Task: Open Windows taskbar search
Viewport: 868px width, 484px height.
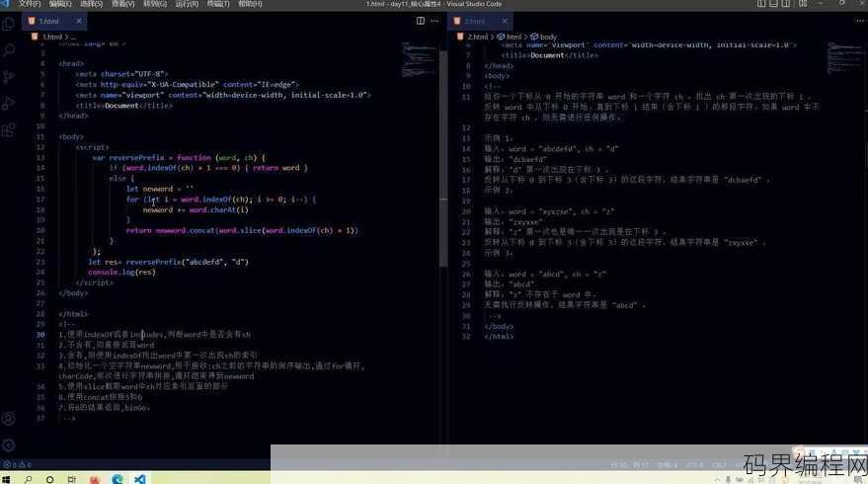Action: [29, 479]
